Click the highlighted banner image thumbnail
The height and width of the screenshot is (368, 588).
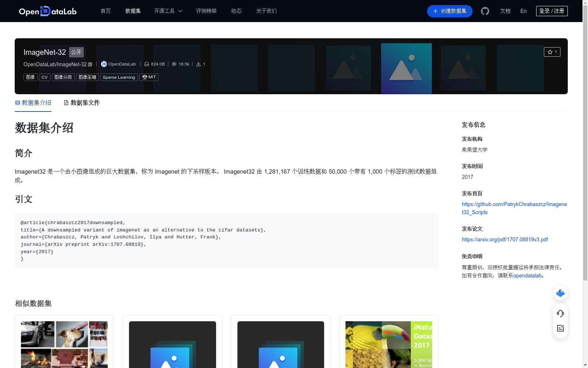click(x=406, y=68)
